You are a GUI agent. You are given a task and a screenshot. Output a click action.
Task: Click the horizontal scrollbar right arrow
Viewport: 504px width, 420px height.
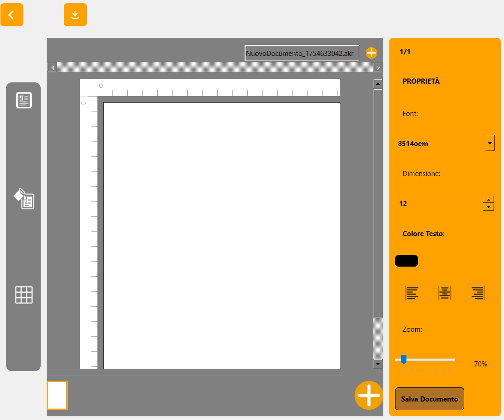[378, 67]
